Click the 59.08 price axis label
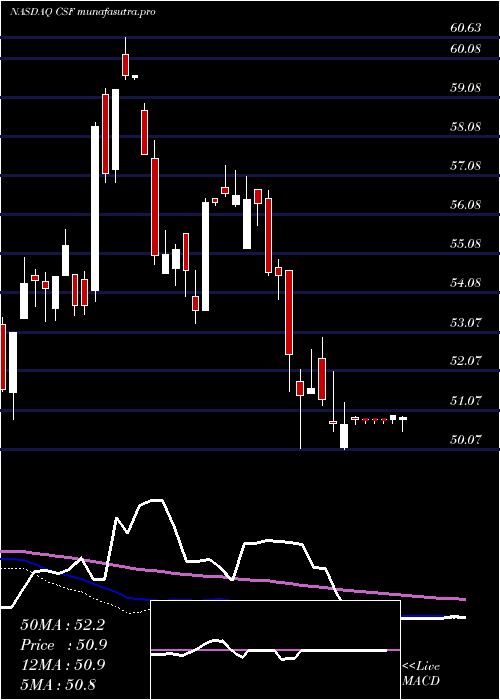Viewport: 500px width, 700px height. point(466,88)
